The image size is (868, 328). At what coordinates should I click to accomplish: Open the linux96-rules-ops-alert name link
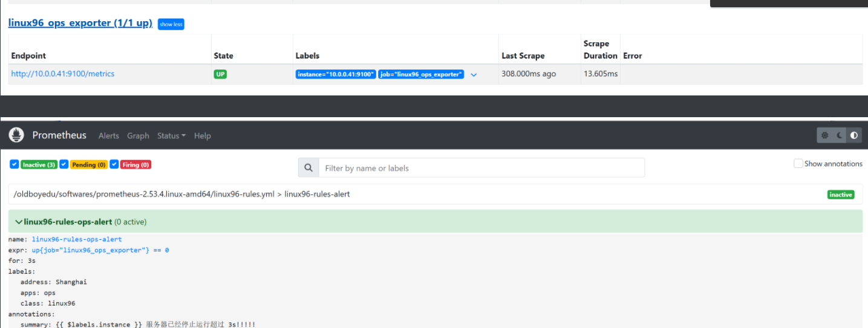77,239
